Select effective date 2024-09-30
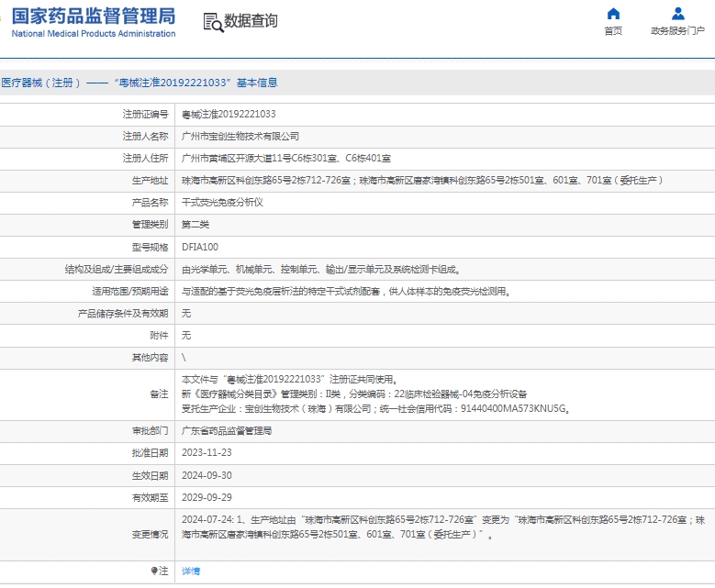 pos(207,475)
